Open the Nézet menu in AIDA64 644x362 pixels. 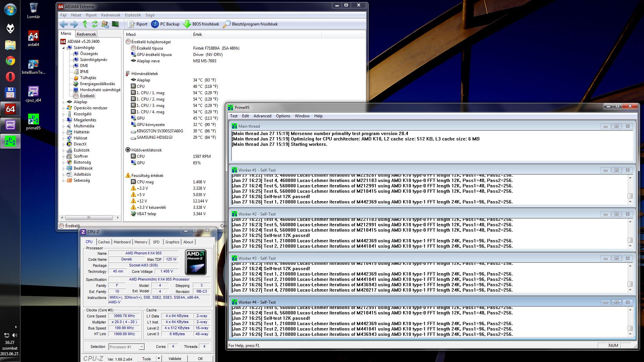[x=76, y=15]
